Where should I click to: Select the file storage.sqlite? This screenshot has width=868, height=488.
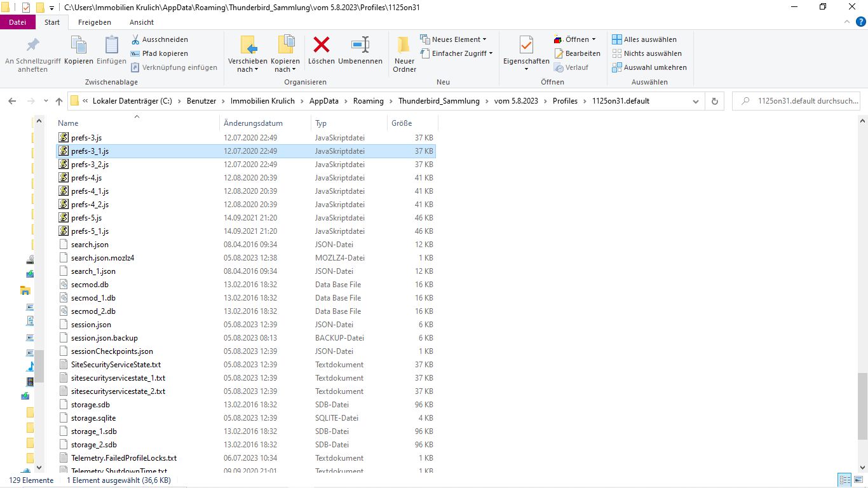tap(93, 418)
